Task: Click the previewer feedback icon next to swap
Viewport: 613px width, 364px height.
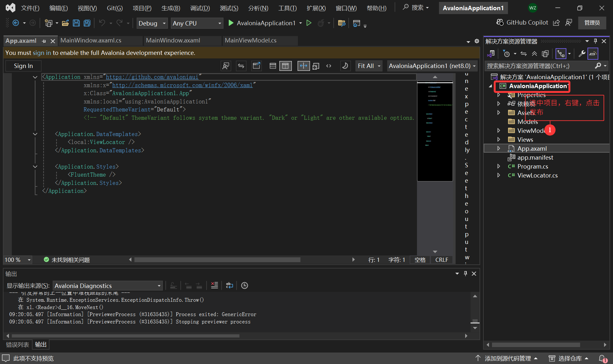Action: point(226,66)
